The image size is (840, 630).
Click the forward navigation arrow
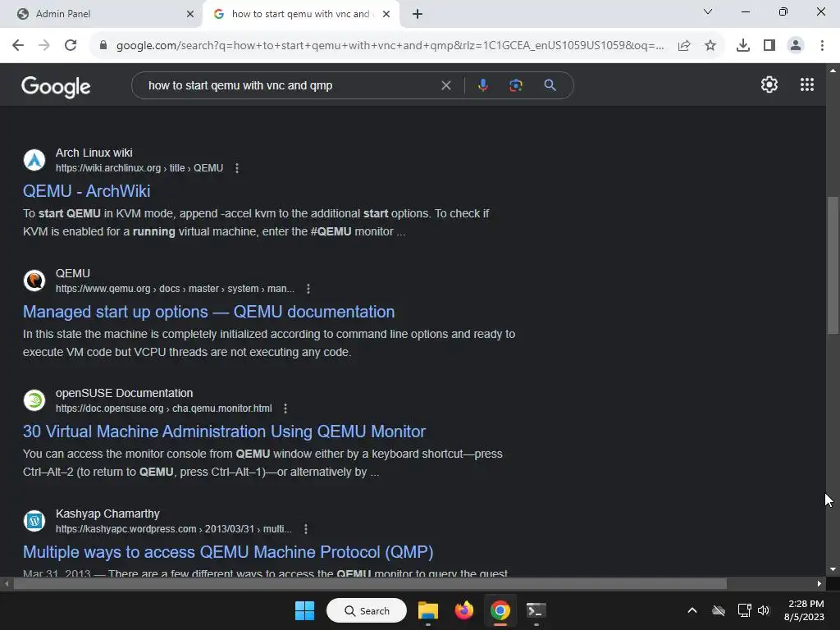(x=44, y=45)
